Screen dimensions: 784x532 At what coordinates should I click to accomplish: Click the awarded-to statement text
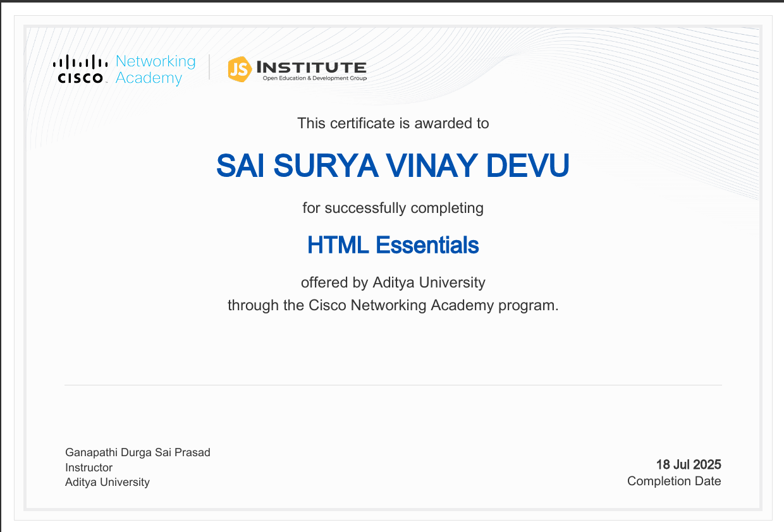tap(393, 123)
